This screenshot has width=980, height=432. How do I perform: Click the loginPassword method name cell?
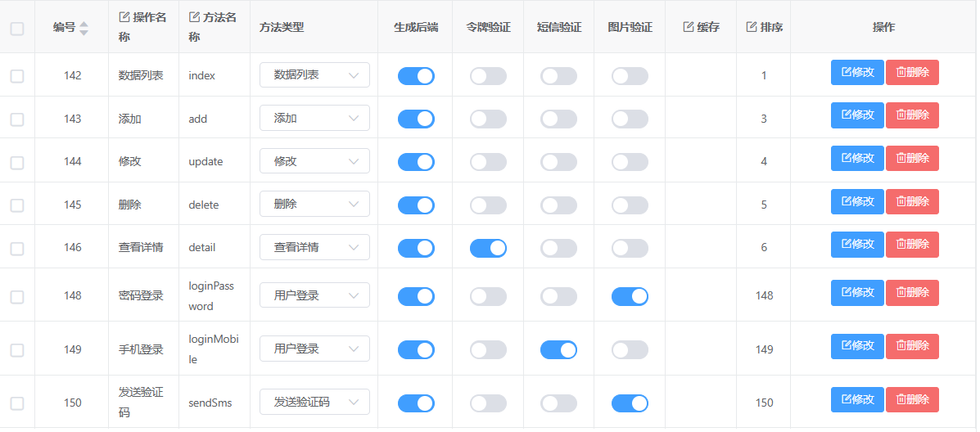[x=211, y=296]
